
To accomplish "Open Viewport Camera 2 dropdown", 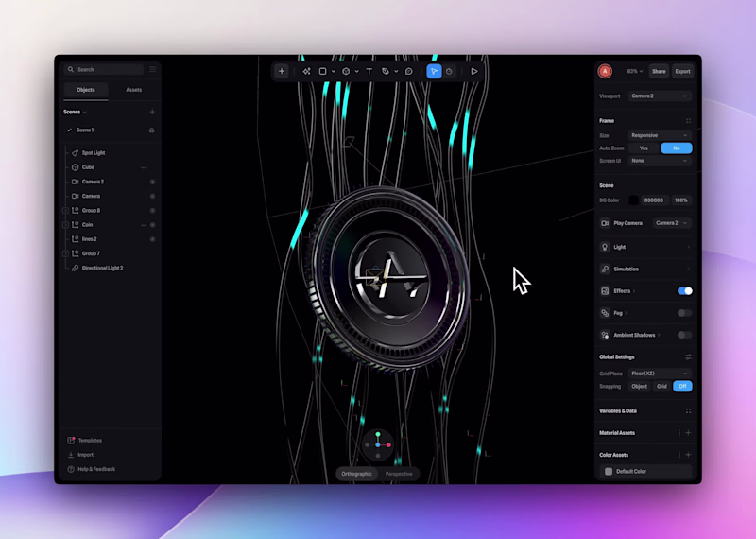I will 659,96.
